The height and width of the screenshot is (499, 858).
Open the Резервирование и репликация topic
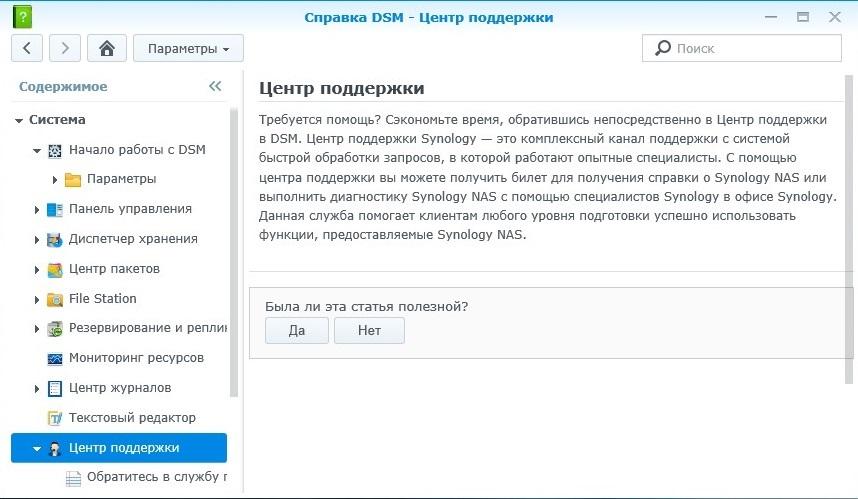point(148,328)
